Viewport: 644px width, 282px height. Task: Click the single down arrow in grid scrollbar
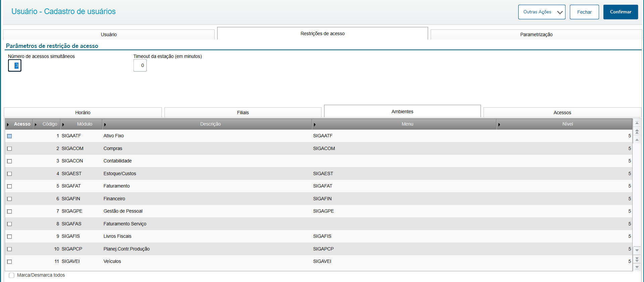click(637, 250)
